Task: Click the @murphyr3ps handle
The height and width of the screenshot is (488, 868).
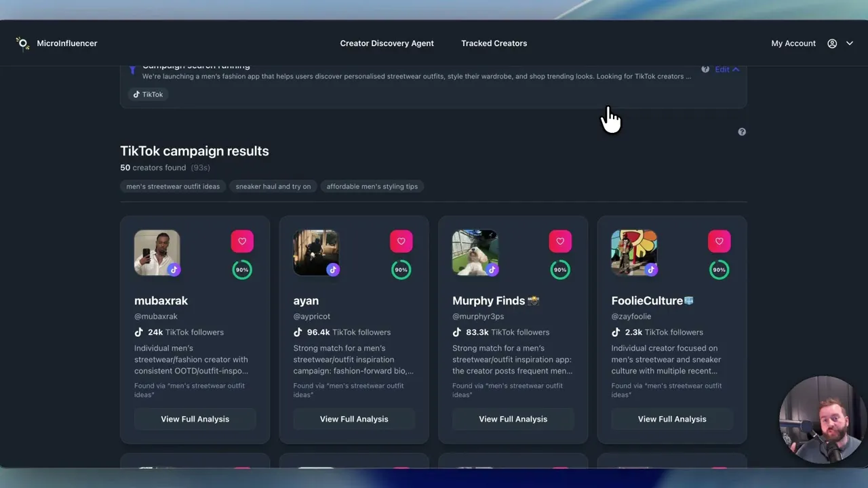Action: tap(478, 317)
